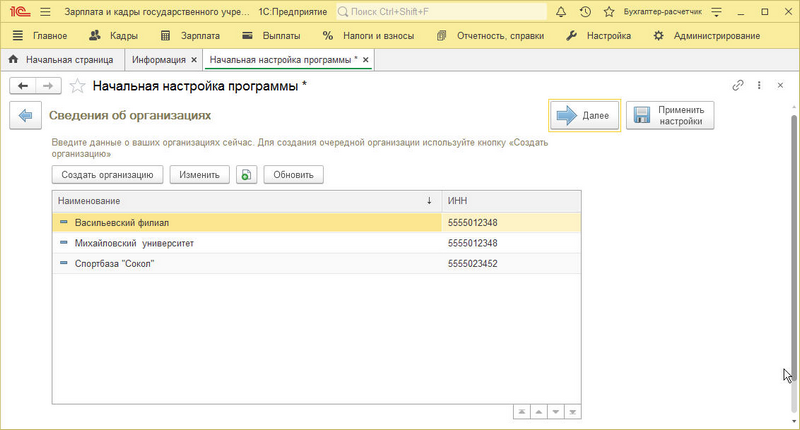Image resolution: width=800 pixels, height=430 pixels.
Task: Click the copy organization icon button
Action: pos(247,175)
